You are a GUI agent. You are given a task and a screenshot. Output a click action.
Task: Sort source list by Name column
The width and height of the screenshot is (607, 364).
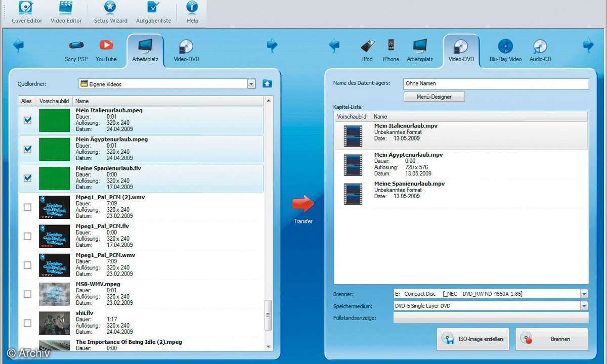pos(168,101)
